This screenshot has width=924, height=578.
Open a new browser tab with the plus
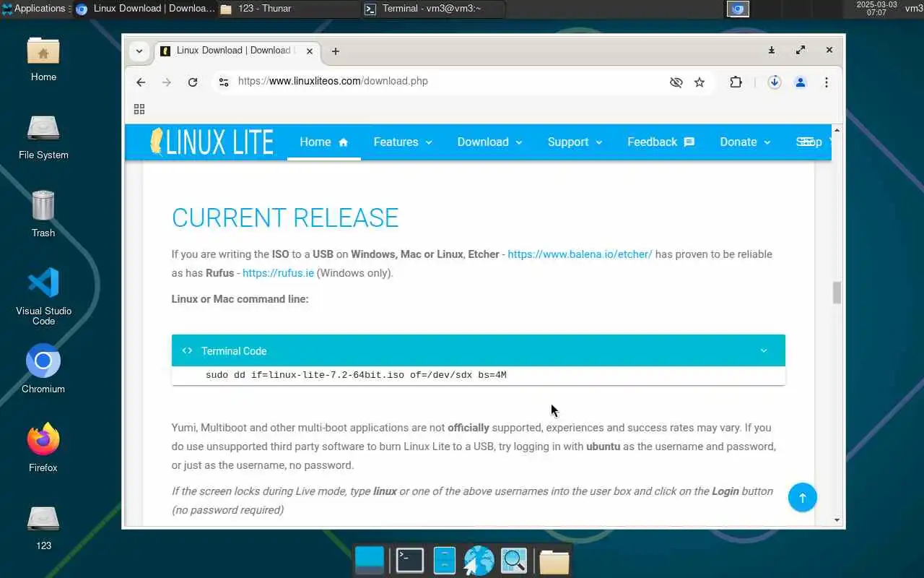(336, 51)
